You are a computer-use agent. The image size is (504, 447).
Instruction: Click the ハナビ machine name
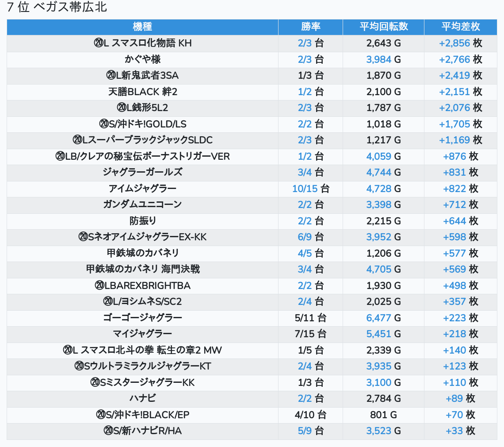coord(142,398)
